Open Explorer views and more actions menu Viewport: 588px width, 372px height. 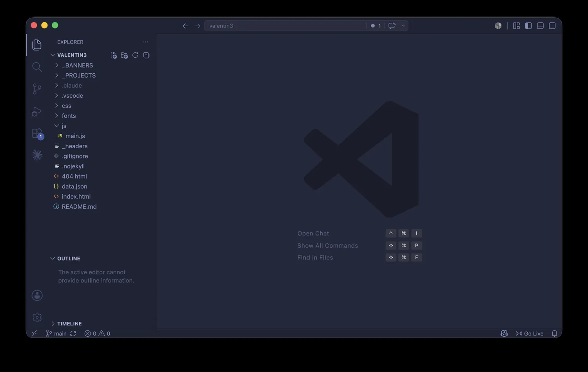146,42
